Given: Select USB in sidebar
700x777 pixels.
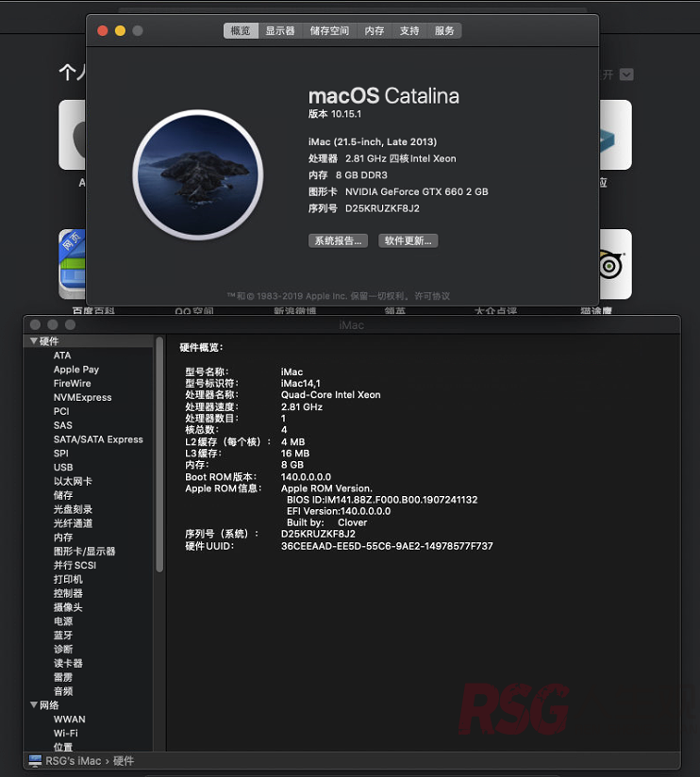Looking at the screenshot, I should point(63,468).
